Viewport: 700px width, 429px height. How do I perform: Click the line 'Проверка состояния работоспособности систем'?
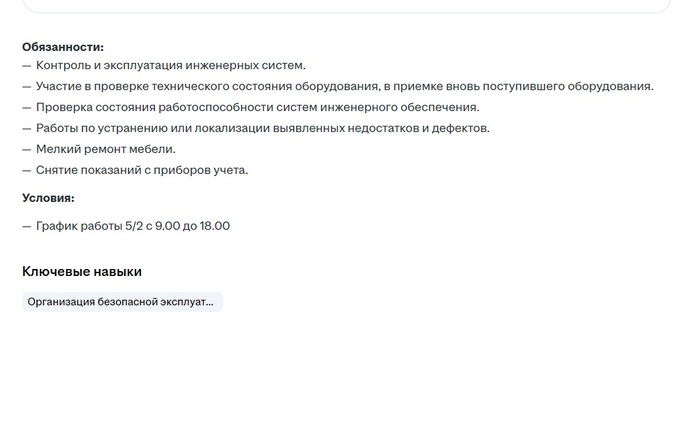click(258, 107)
